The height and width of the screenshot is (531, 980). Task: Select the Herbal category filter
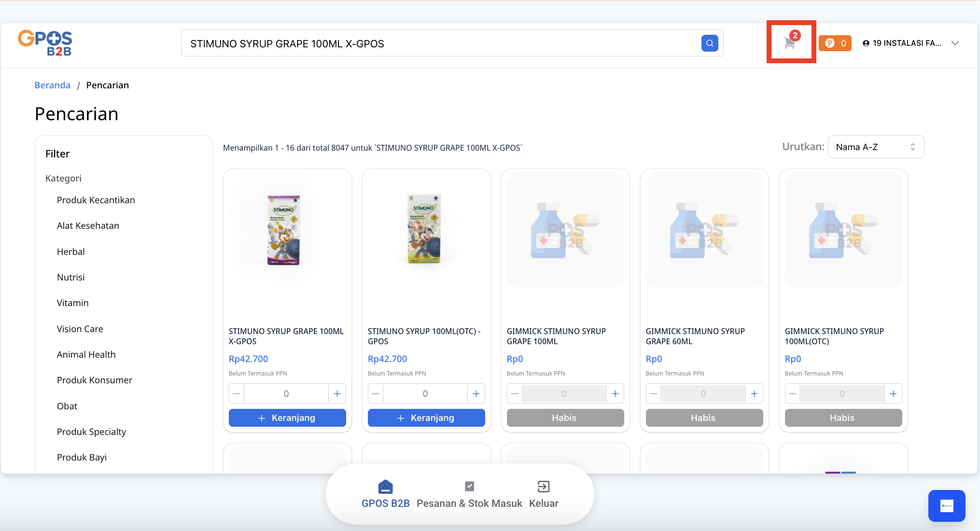coord(70,252)
